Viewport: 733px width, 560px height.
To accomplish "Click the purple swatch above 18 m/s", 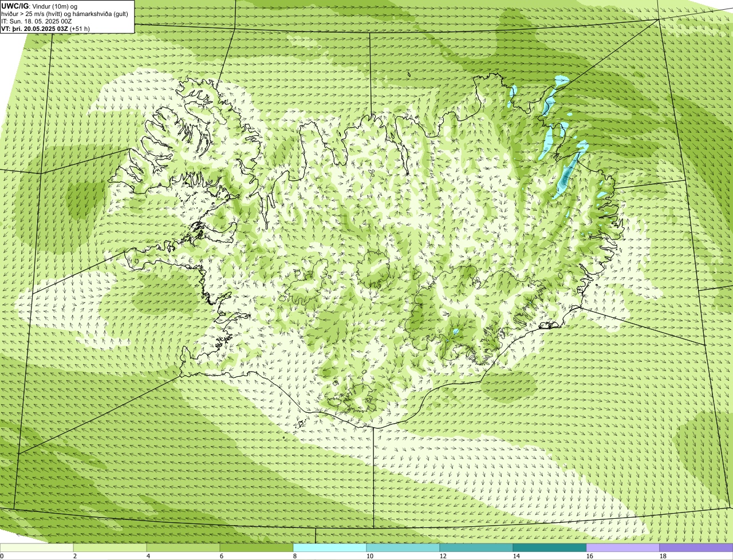I will click(696, 548).
